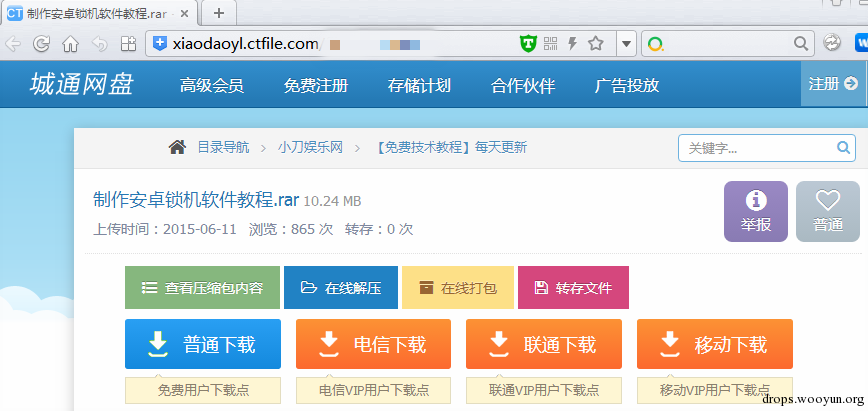This screenshot has width=868, height=411.
Task: Click the lightning speed mode icon
Action: click(573, 43)
